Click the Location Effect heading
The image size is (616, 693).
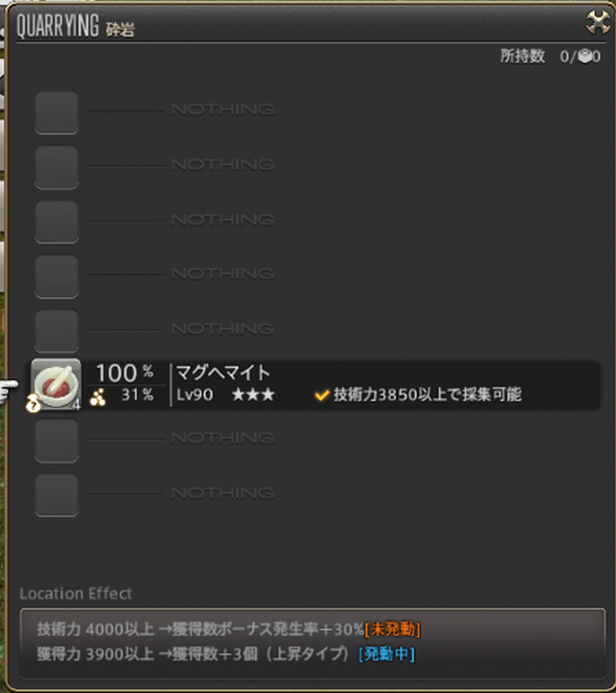pyautogui.click(x=75, y=594)
